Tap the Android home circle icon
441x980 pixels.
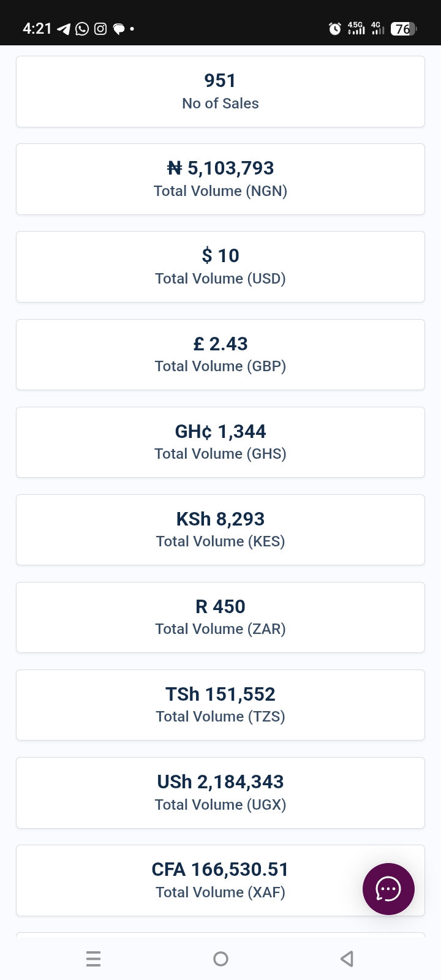click(x=221, y=959)
